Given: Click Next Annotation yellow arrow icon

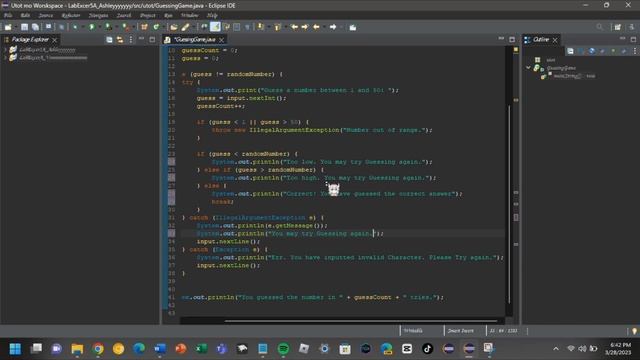Looking at the screenshot, I should coord(260,27).
